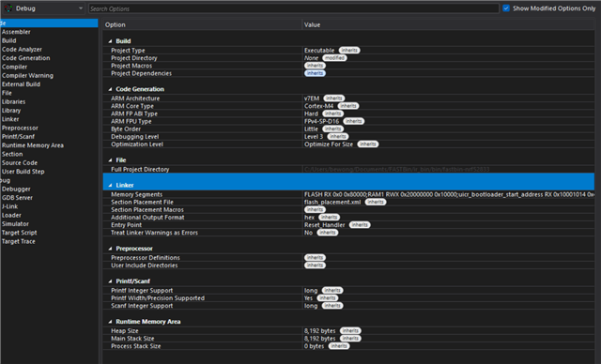Image resolution: width=601 pixels, height=364 pixels.
Task: Click the Debugging Level row
Action: (x=348, y=137)
